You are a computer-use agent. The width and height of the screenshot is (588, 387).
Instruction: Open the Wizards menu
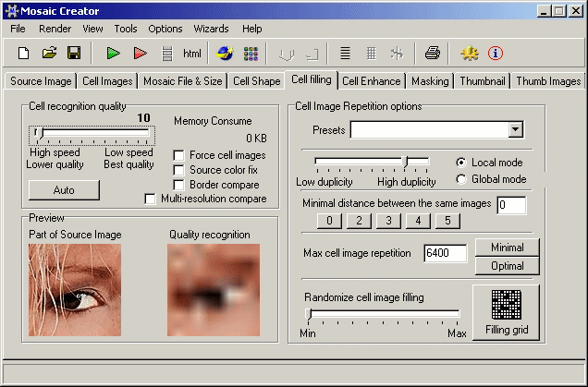coord(211,29)
